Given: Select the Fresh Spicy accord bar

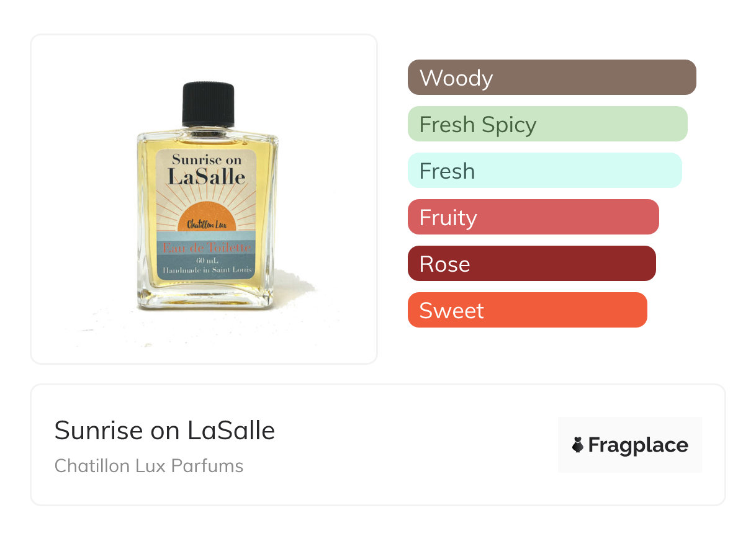Looking at the screenshot, I should [547, 124].
